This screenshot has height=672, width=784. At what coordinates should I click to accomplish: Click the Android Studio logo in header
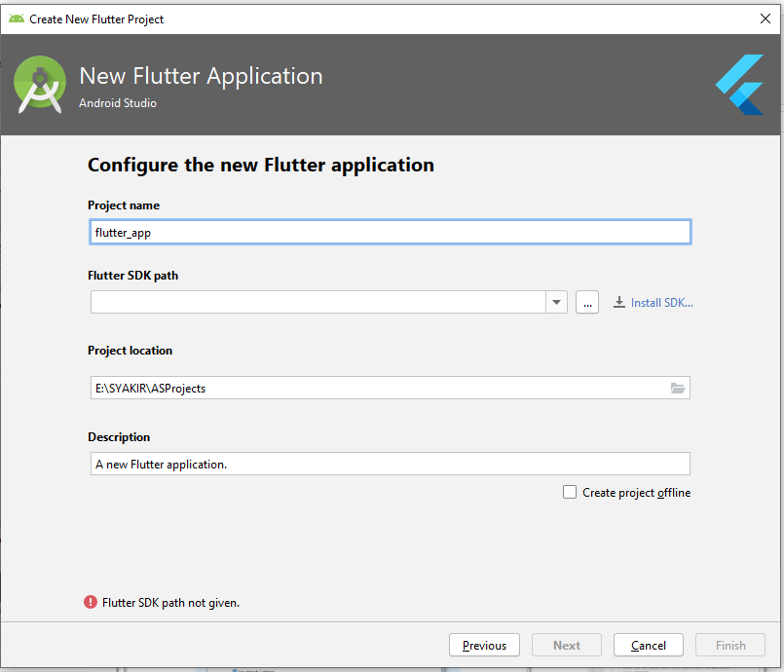[40, 85]
